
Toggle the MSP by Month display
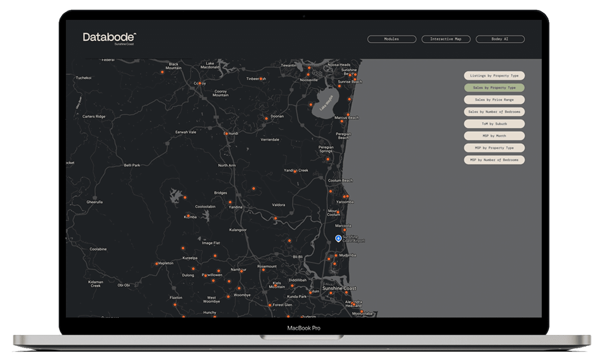[x=494, y=136]
